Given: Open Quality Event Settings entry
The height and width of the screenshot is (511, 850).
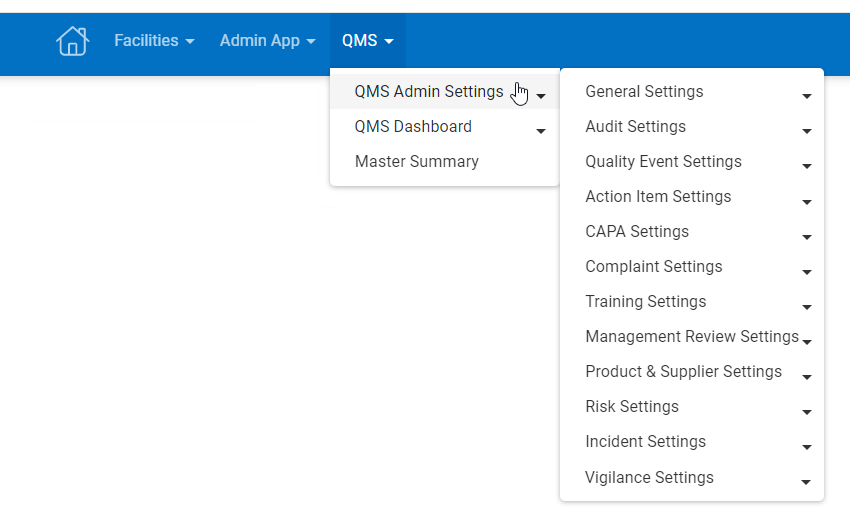Looking at the screenshot, I should [x=663, y=162].
